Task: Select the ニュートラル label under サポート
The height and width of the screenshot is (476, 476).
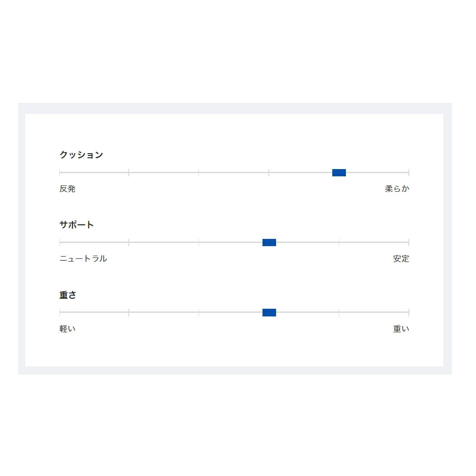Action: click(x=83, y=259)
